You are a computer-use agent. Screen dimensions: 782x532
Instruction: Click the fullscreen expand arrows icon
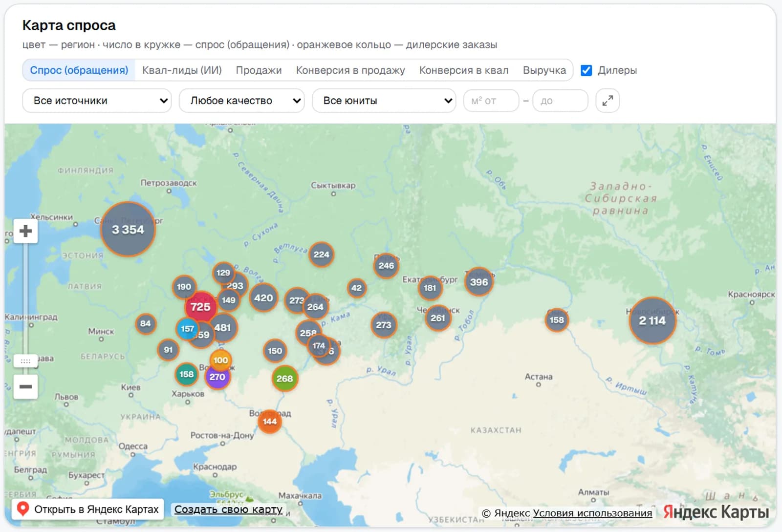pos(608,101)
